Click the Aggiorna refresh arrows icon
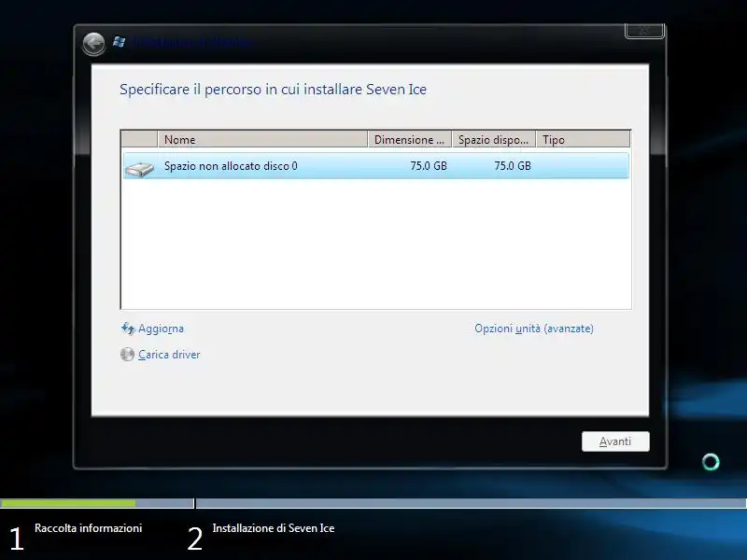 (128, 329)
